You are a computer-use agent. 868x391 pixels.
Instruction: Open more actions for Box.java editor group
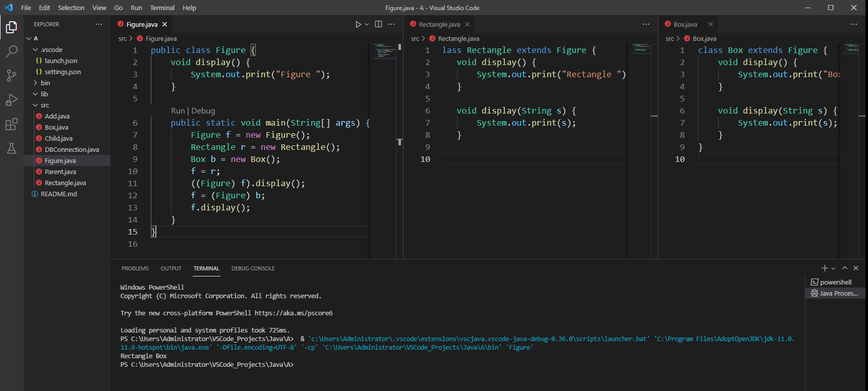[x=854, y=24]
